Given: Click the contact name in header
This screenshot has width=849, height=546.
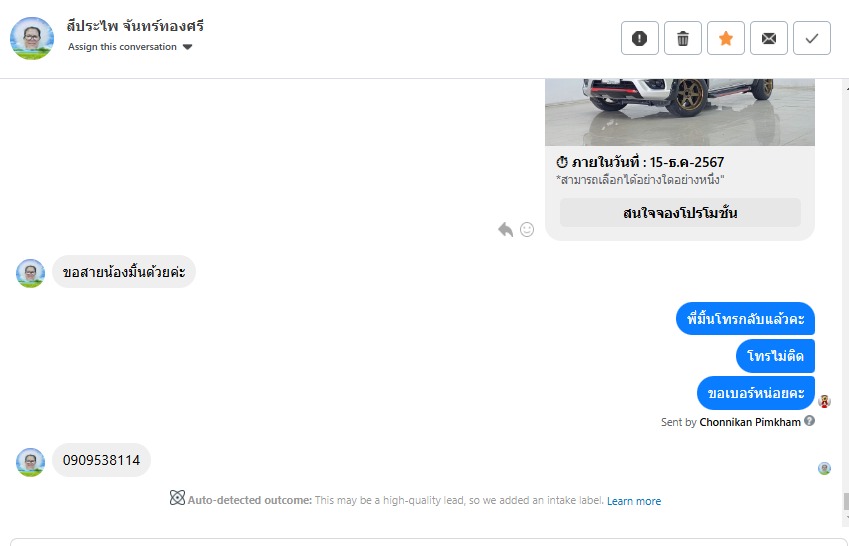Looking at the screenshot, I should pyautogui.click(x=135, y=26).
